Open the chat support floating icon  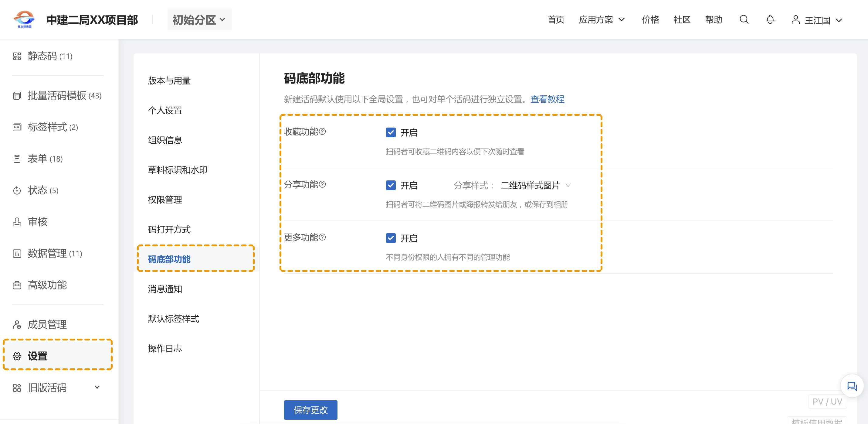click(x=852, y=386)
